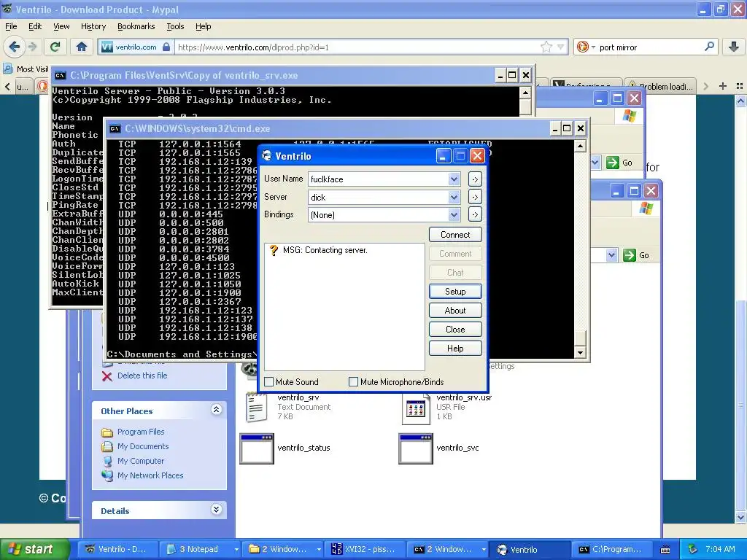Open the Bookmarks menu

(x=136, y=26)
